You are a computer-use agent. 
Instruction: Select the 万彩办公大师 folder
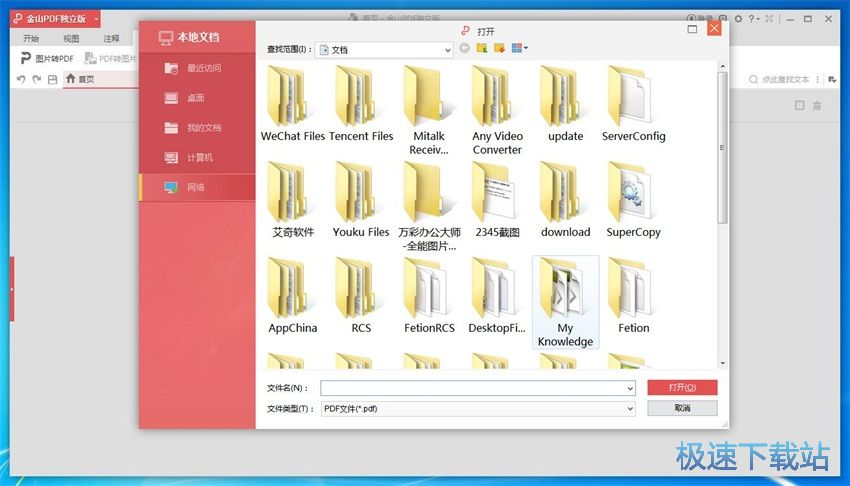(x=429, y=206)
